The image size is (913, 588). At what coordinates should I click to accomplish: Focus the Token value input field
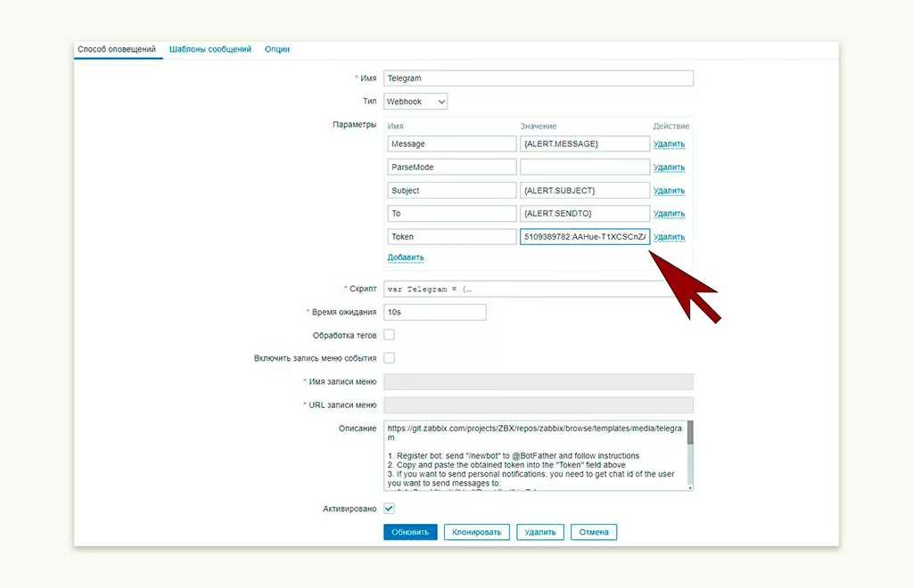(x=585, y=237)
